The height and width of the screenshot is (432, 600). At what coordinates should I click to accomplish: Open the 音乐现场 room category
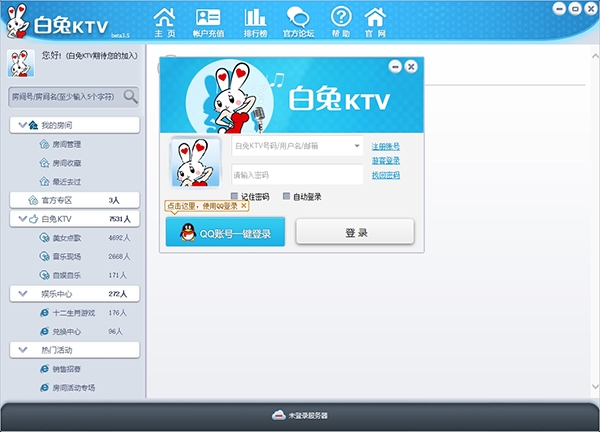67,256
